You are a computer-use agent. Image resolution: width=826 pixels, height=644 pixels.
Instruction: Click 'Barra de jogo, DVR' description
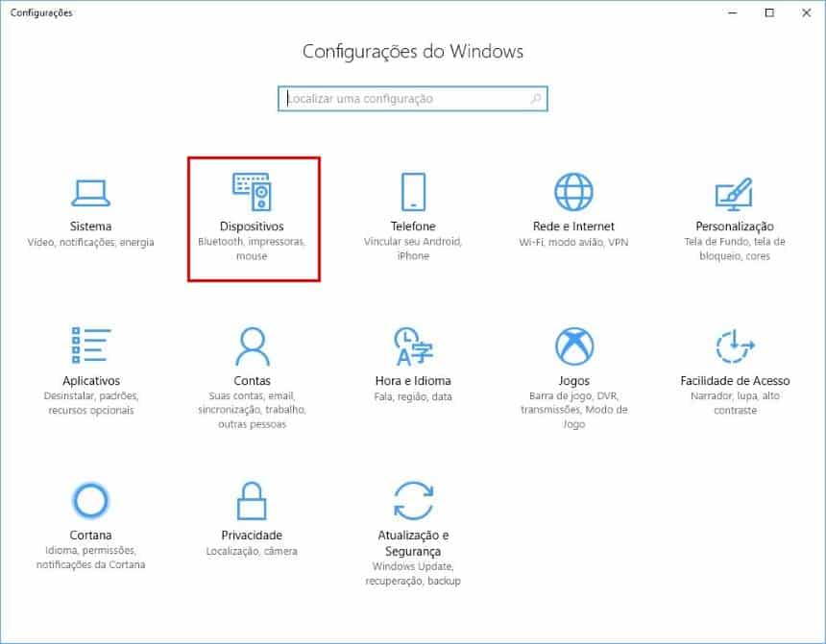pos(573,410)
